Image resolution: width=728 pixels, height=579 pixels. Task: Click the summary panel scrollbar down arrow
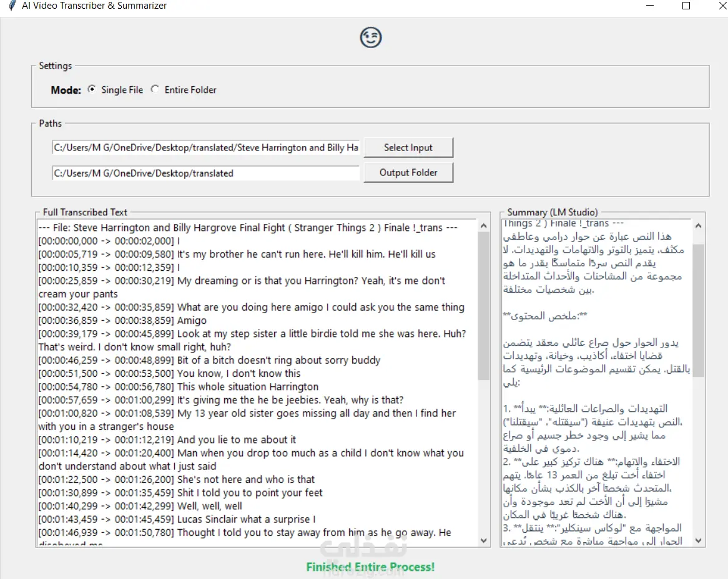[698, 540]
